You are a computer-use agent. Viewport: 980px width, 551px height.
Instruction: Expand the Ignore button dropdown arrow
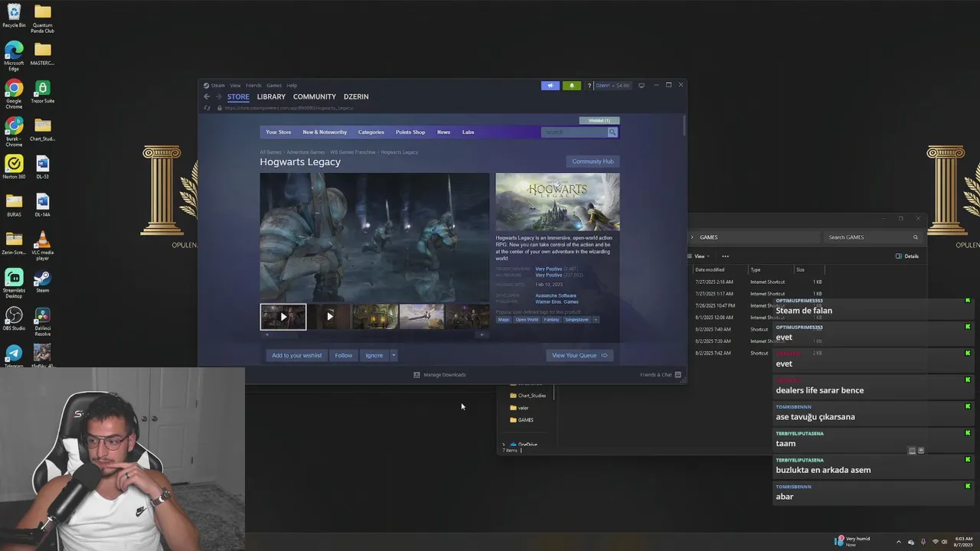coord(394,355)
